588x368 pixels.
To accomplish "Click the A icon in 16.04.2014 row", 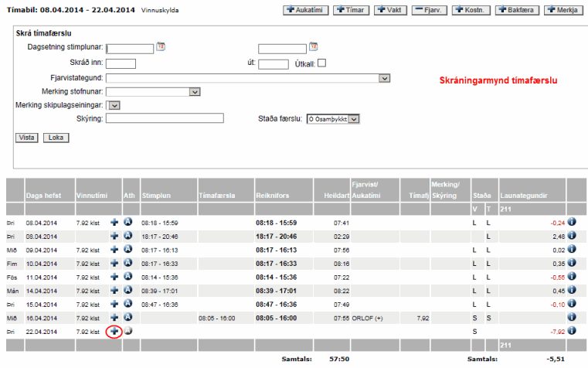I will coord(127,317).
